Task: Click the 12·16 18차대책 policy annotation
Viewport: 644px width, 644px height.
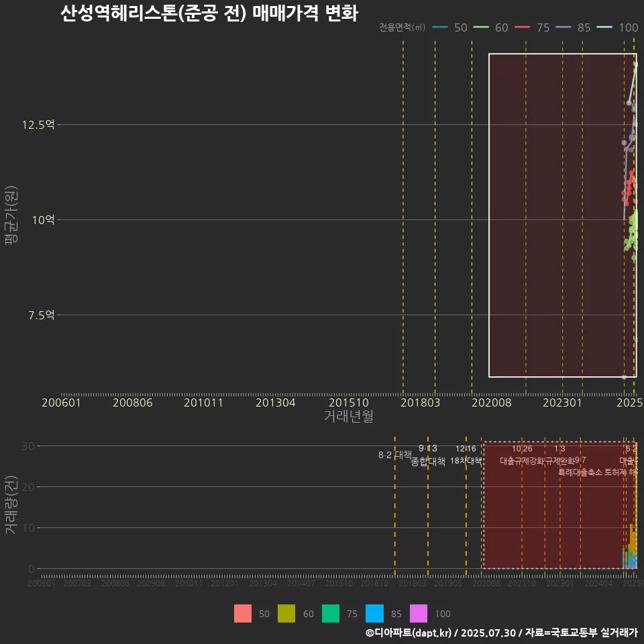Action: coord(466,455)
